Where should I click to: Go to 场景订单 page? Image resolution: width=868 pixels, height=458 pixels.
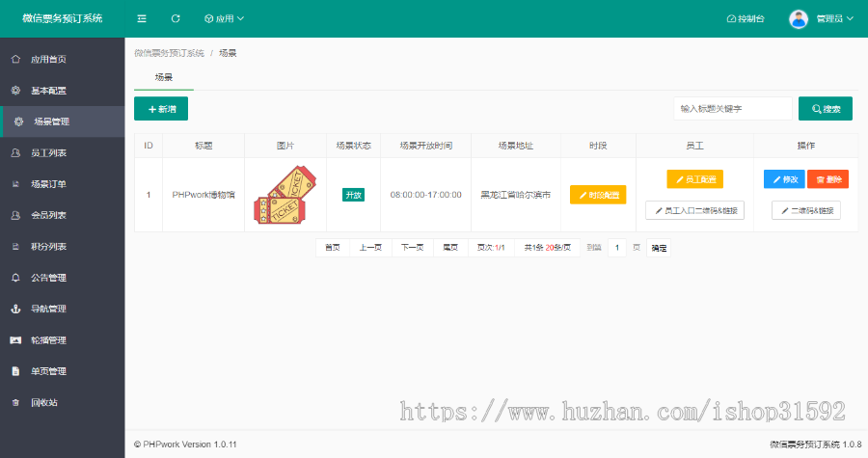(63, 184)
